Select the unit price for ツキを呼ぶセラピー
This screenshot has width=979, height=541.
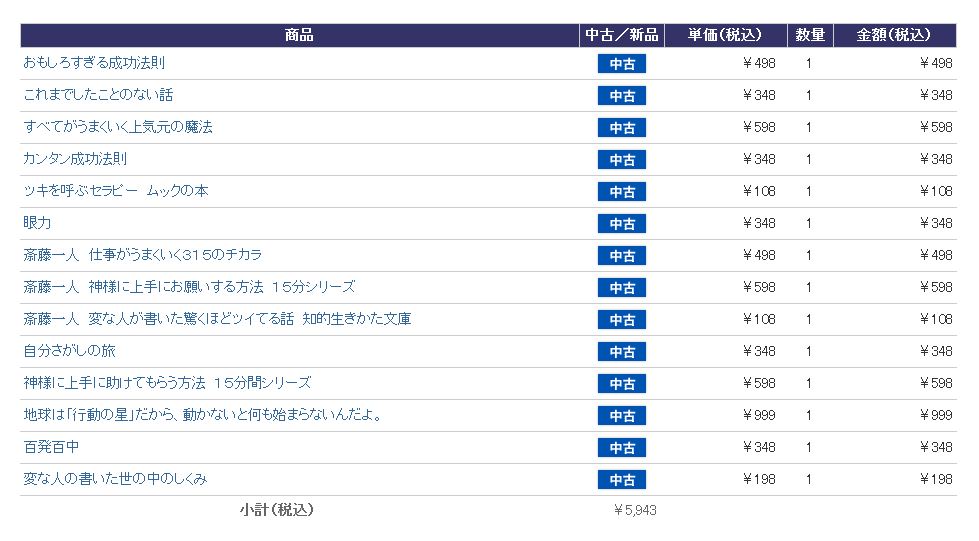759,191
